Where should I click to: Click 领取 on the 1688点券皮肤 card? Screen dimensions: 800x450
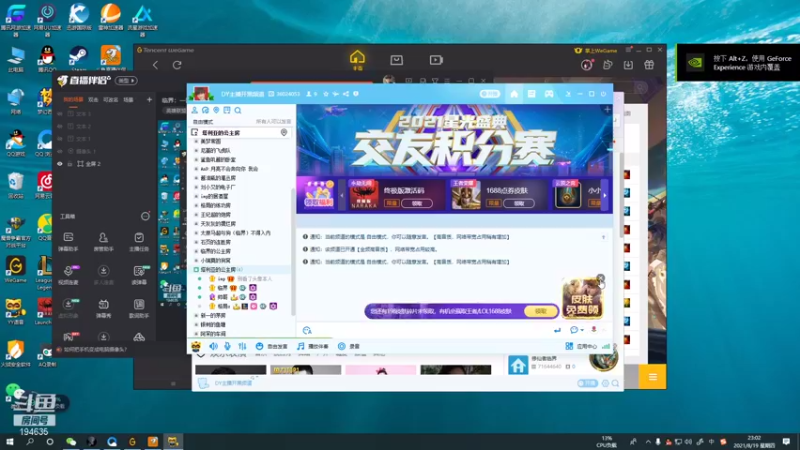pyautogui.click(x=519, y=203)
